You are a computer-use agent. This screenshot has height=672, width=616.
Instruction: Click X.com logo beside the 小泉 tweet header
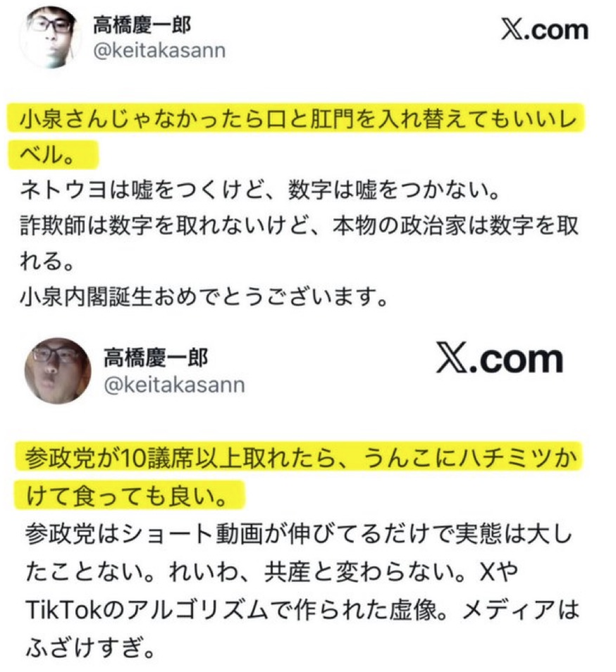point(544,31)
